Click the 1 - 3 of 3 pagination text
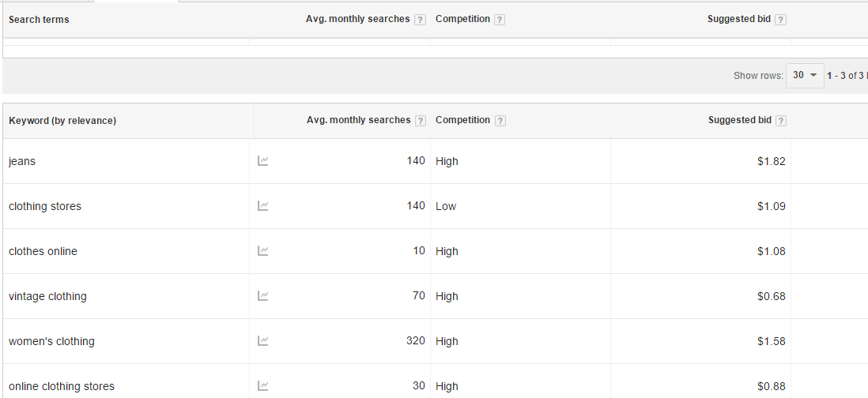Image resolution: width=868 pixels, height=398 pixels. [847, 76]
